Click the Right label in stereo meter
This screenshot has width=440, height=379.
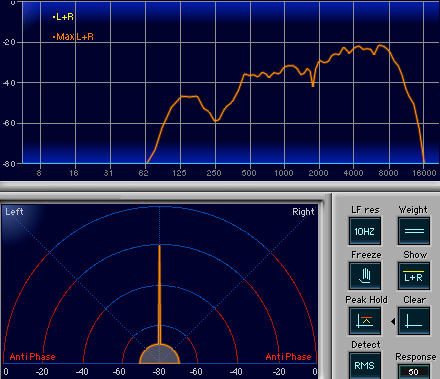tap(303, 212)
